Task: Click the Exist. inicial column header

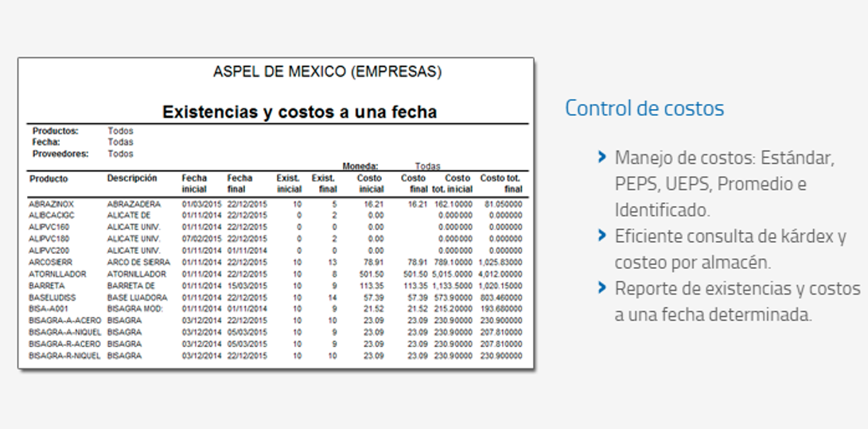Action: (289, 184)
